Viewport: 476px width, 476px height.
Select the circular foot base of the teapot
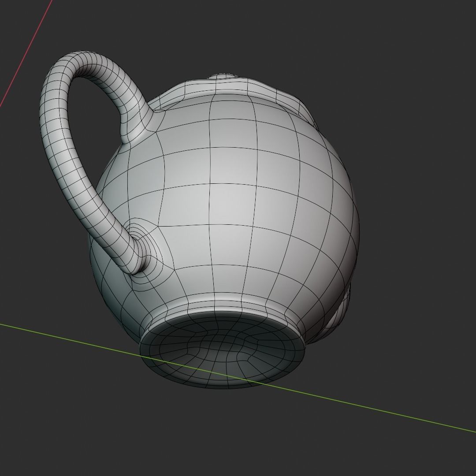coord(222,349)
